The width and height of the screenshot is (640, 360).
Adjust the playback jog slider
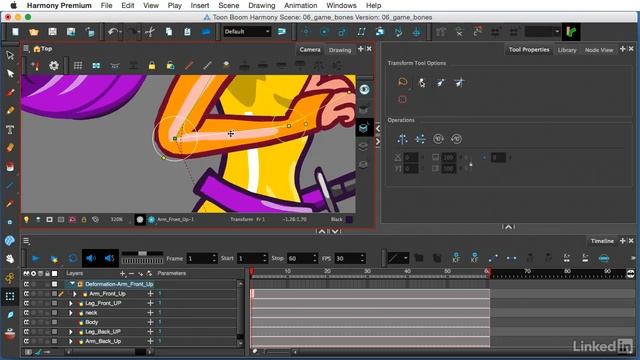[x=142, y=253]
